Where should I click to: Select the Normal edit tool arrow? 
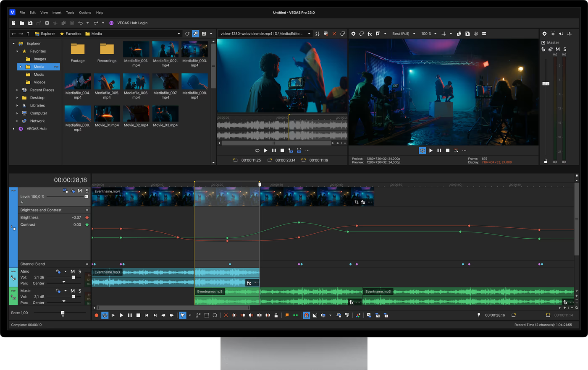pyautogui.click(x=183, y=315)
